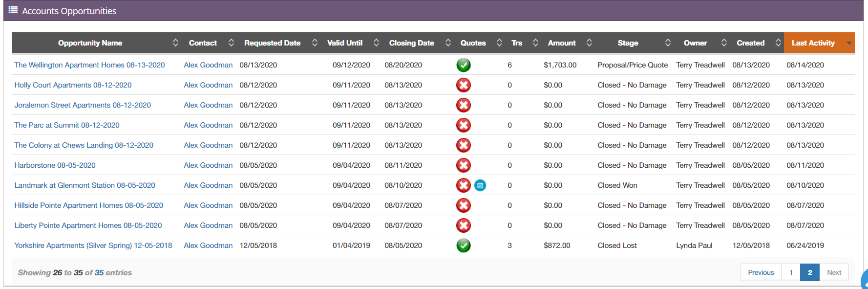The image size is (868, 289).
Task: Open Hillside Pointe Apartment Homes 08-05-2020
Action: (x=88, y=205)
